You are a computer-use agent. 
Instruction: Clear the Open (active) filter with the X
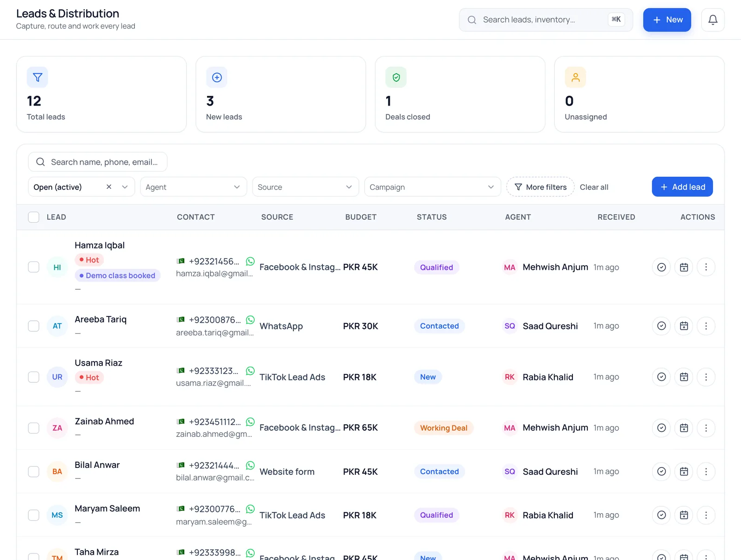click(109, 187)
